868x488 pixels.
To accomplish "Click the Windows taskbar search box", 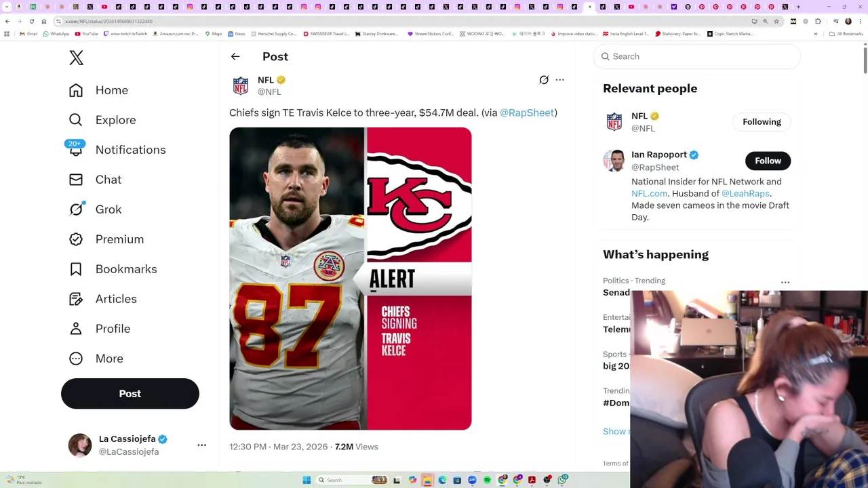I will tap(352, 480).
